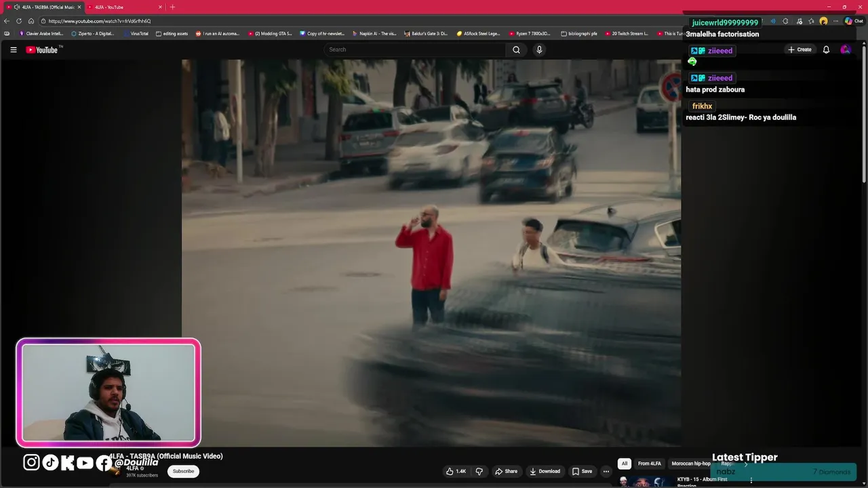Open browser Copilot Chat button
This screenshot has height=488, width=868.
(854, 21)
